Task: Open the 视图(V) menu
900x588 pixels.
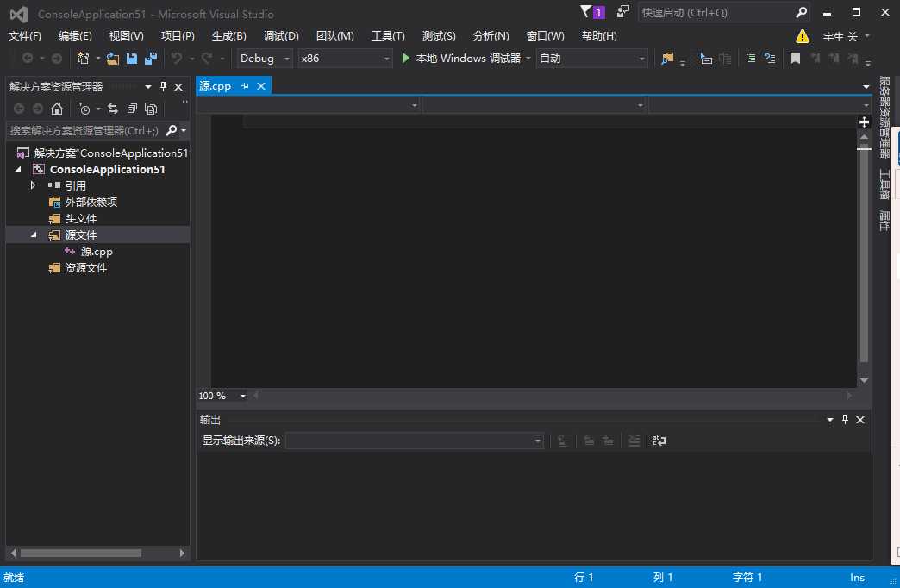Action: [x=126, y=36]
